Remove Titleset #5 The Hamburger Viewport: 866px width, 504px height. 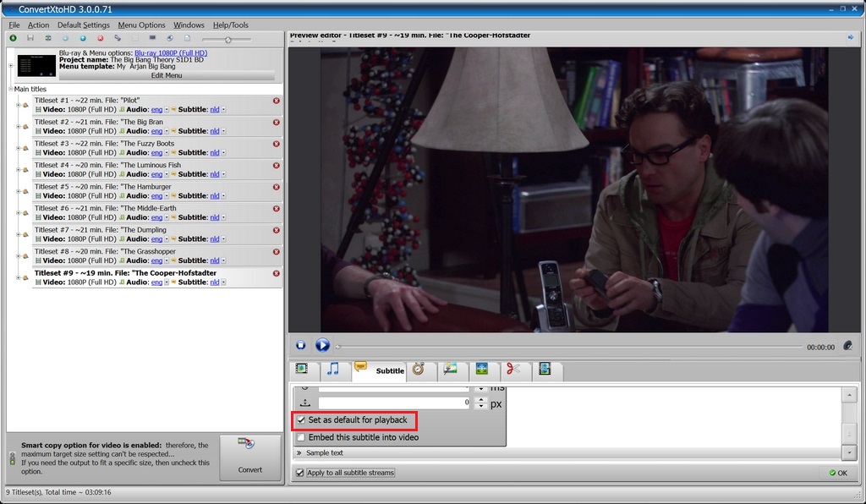[277, 187]
